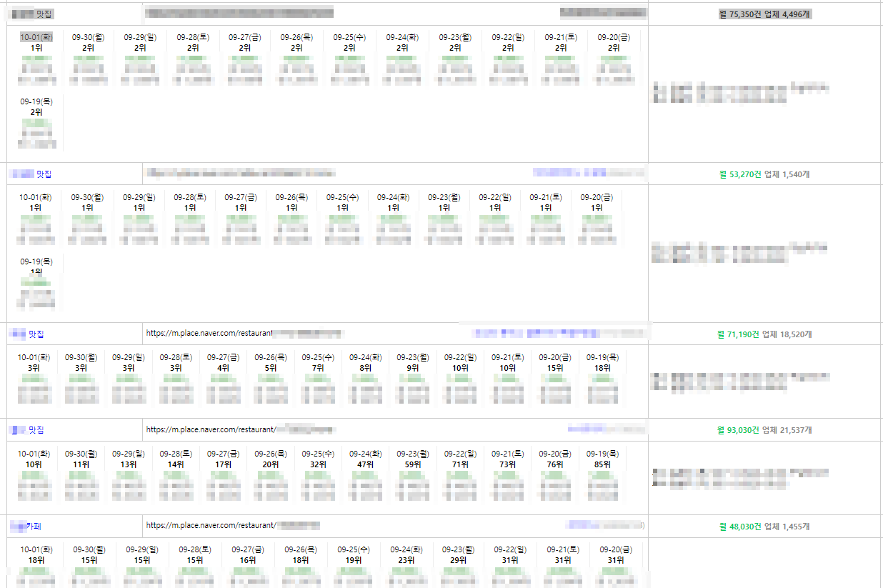Click the highlighted 10-01(화) date in first row
Screen dimensions: 883x588
[x=35, y=37]
